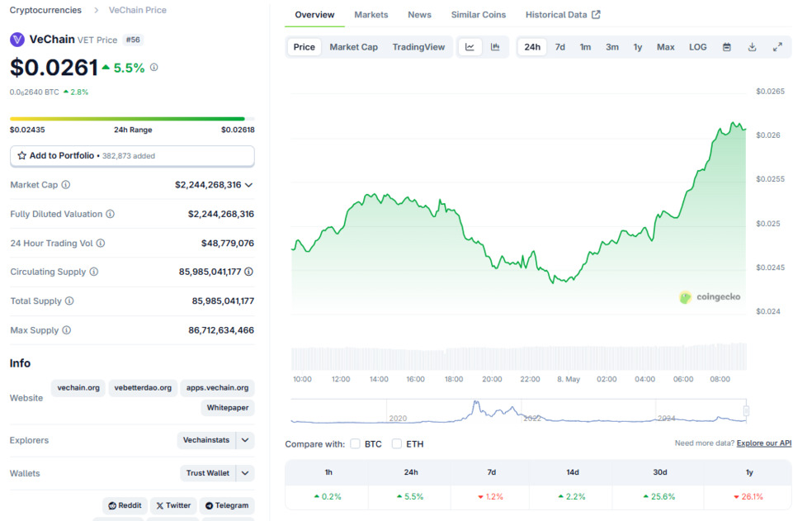Toggle LOG scale on chart

tap(697, 47)
